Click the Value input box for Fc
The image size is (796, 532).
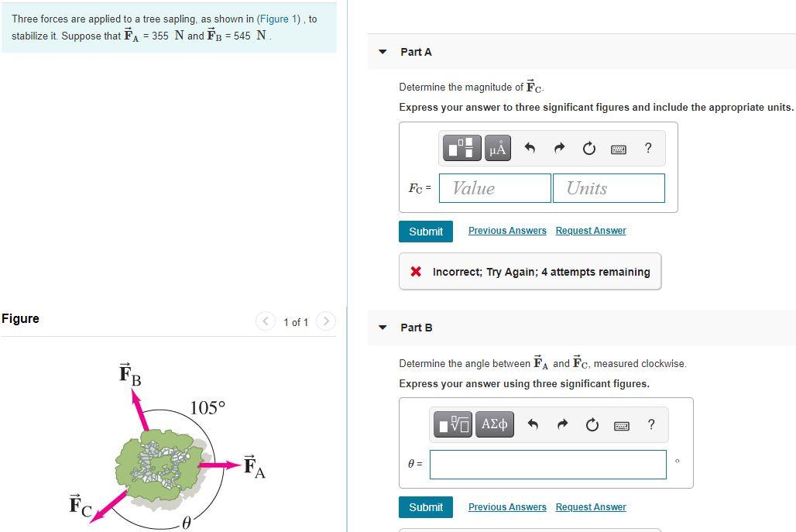(494, 187)
